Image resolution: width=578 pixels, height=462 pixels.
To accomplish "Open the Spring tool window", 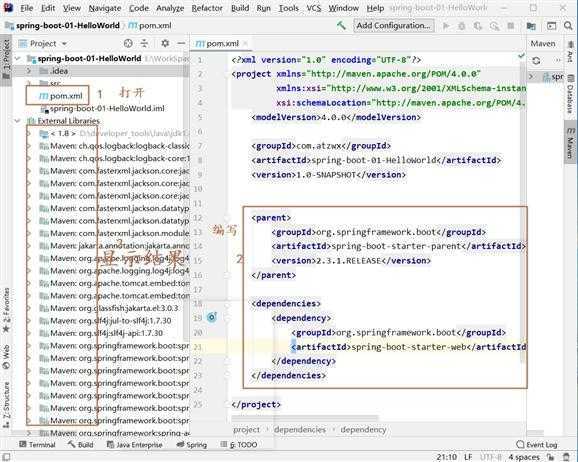I will pos(192,445).
